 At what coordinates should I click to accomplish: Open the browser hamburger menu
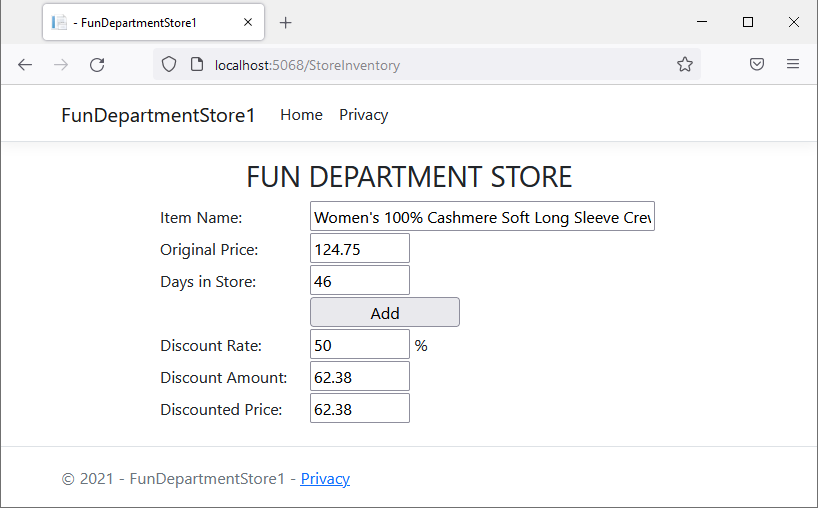(x=792, y=64)
